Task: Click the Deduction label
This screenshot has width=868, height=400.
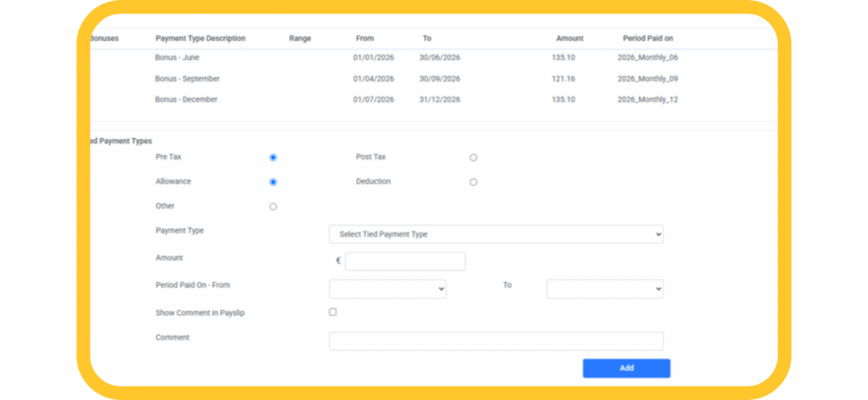Action: tap(373, 181)
